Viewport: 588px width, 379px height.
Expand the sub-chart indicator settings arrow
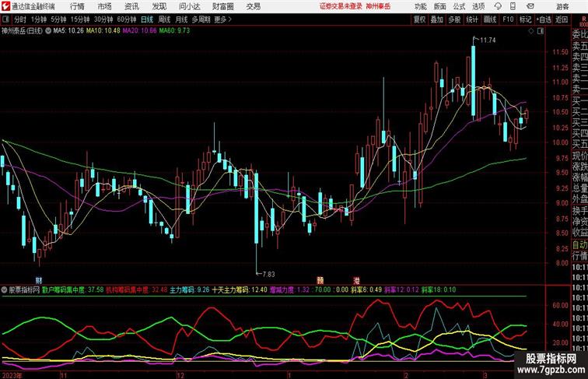pyautogui.click(x=5, y=290)
